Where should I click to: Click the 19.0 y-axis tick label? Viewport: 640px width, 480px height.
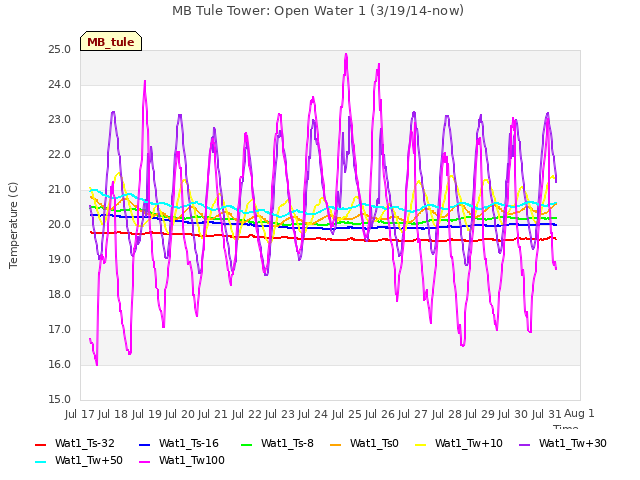click(60, 260)
